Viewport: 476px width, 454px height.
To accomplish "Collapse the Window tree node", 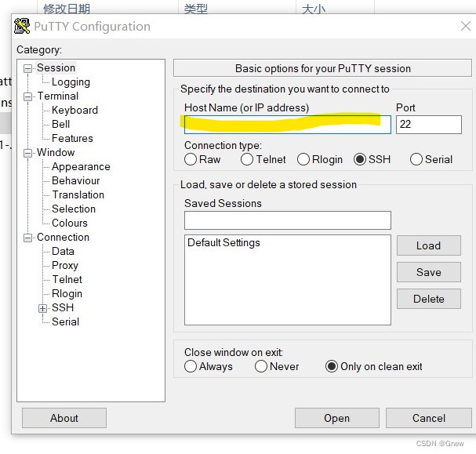I will [x=27, y=153].
